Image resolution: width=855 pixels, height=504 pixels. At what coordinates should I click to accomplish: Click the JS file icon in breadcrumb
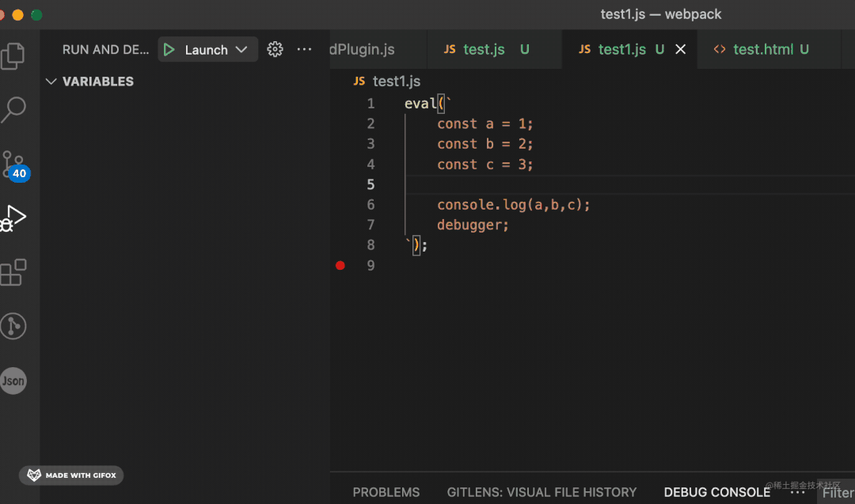(x=359, y=81)
